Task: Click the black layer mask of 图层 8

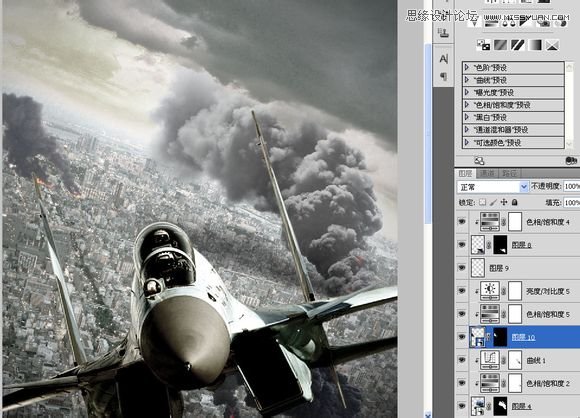Action: pyautogui.click(x=500, y=245)
